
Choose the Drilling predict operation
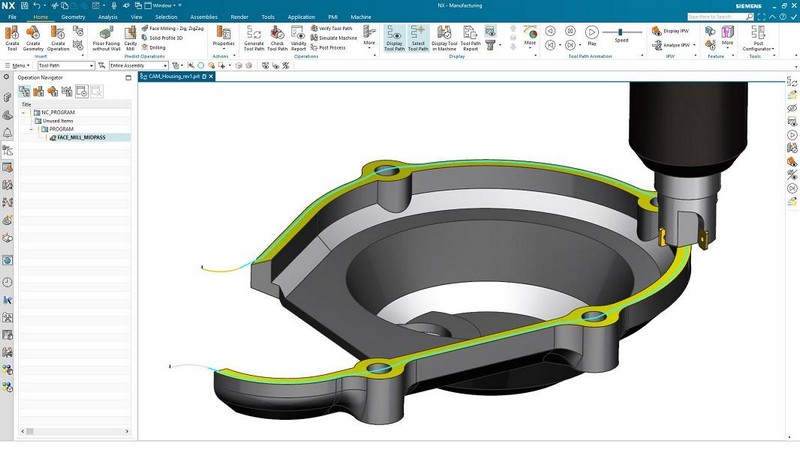pyautogui.click(x=153, y=47)
